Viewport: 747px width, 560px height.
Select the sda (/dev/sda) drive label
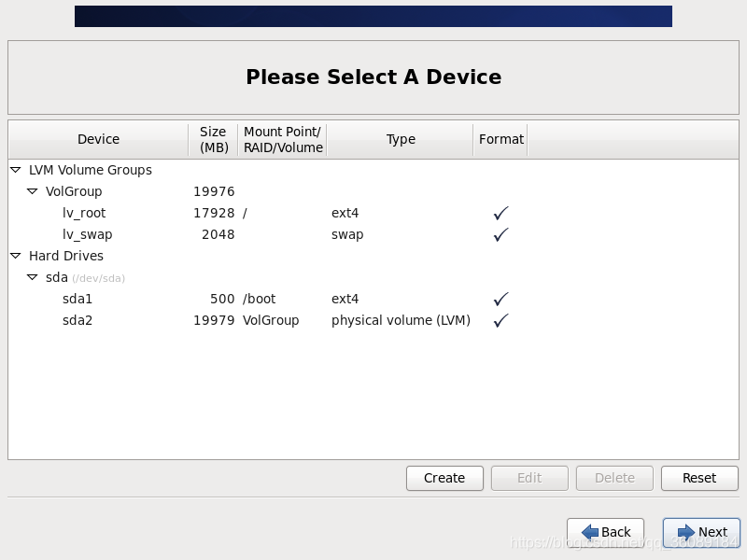(x=85, y=277)
